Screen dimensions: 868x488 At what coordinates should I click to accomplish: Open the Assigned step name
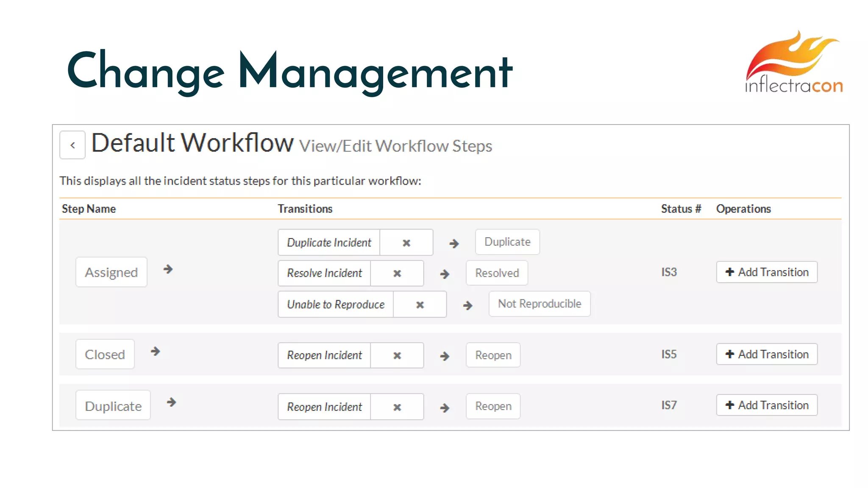click(111, 272)
